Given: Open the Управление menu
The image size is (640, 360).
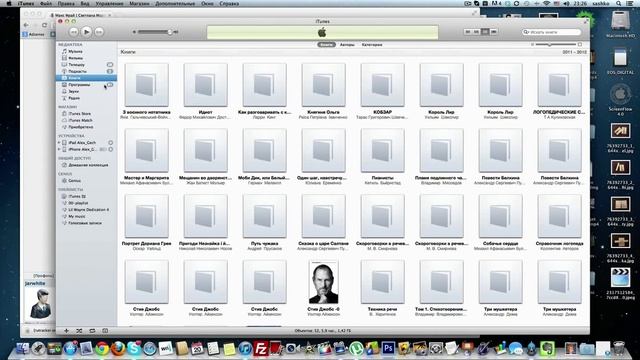Looking at the screenshot, I should pyautogui.click(x=109, y=3).
